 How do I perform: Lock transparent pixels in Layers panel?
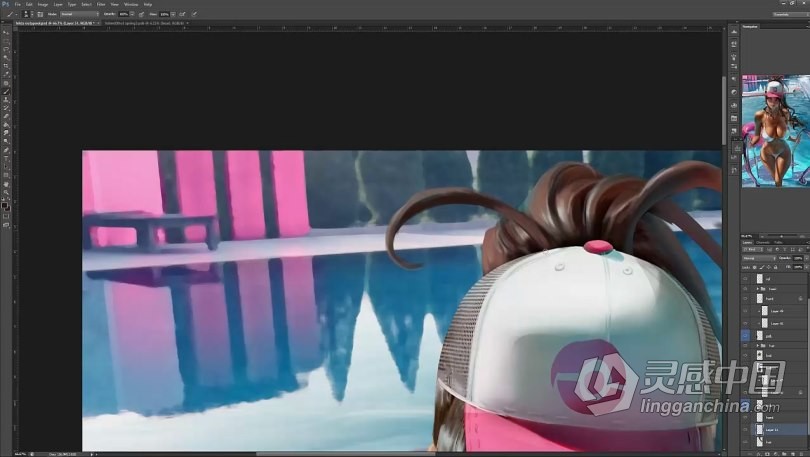[755, 267]
